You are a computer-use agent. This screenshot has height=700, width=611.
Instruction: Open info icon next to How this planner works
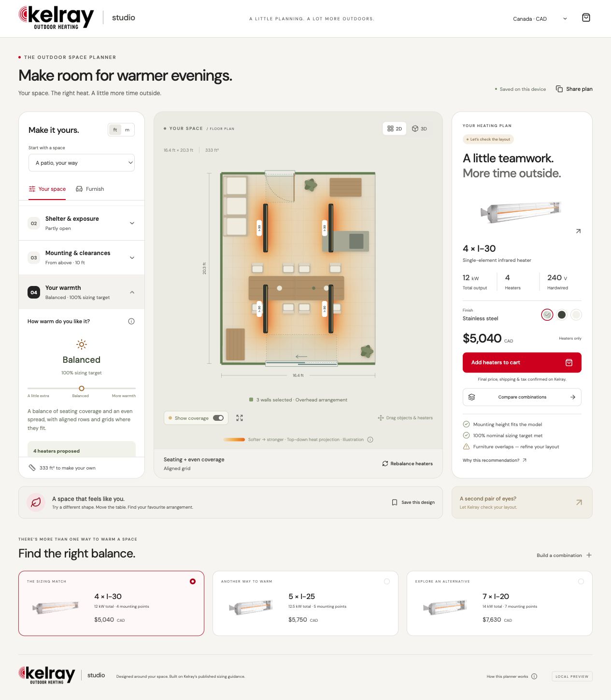click(534, 676)
